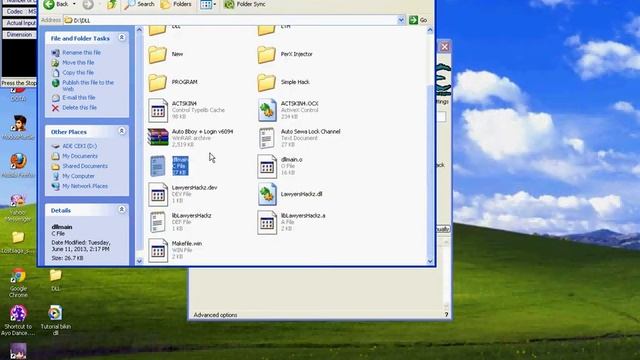
Task: Select the dllmain.o file
Action: 280,166
